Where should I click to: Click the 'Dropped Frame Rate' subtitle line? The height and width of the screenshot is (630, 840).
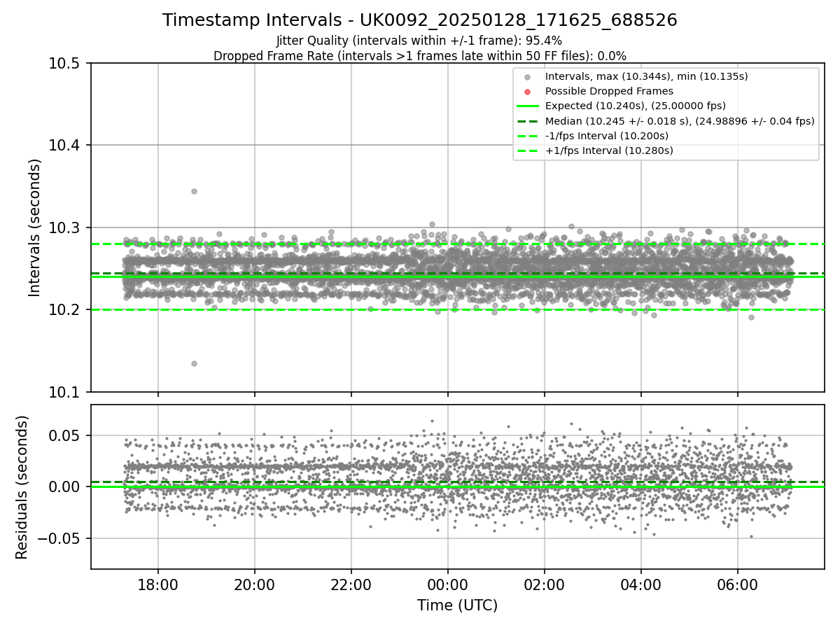click(420, 55)
